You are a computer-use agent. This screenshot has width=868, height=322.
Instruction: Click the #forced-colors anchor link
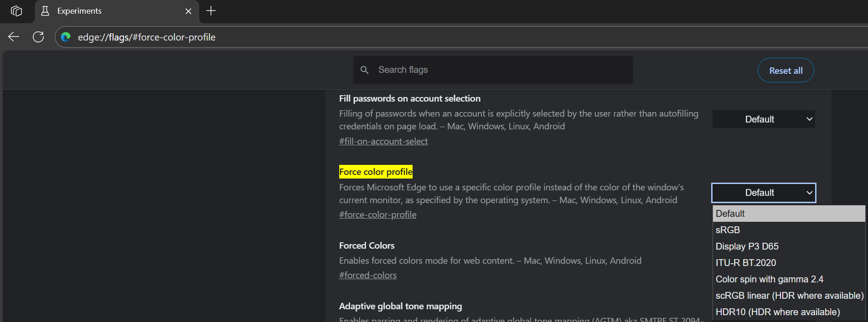(x=368, y=275)
